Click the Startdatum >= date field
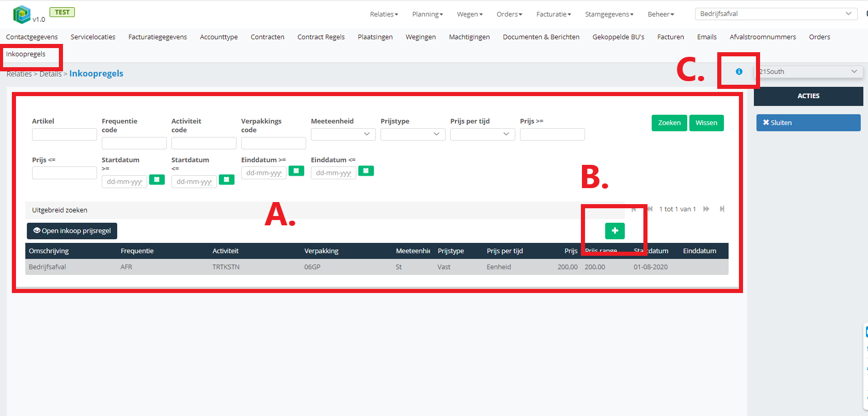This screenshot has height=416, width=868. coord(124,181)
